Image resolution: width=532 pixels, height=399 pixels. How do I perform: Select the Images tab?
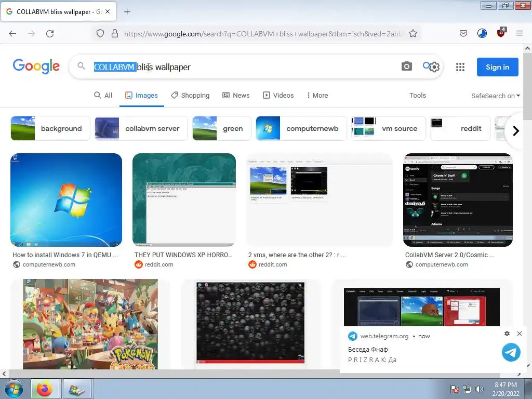coord(141,96)
